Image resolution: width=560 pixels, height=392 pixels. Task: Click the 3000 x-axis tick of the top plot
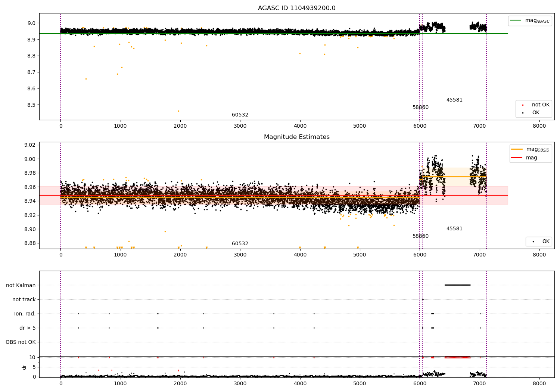coord(240,126)
